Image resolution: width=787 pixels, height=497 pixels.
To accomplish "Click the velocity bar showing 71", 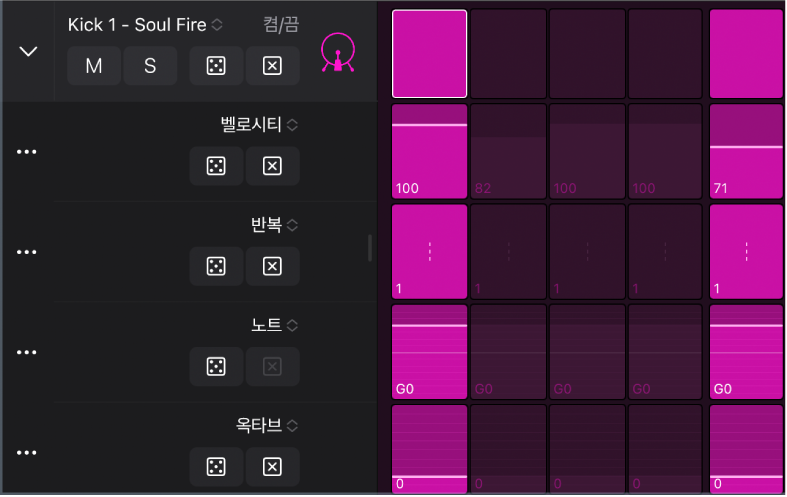I will (746, 151).
